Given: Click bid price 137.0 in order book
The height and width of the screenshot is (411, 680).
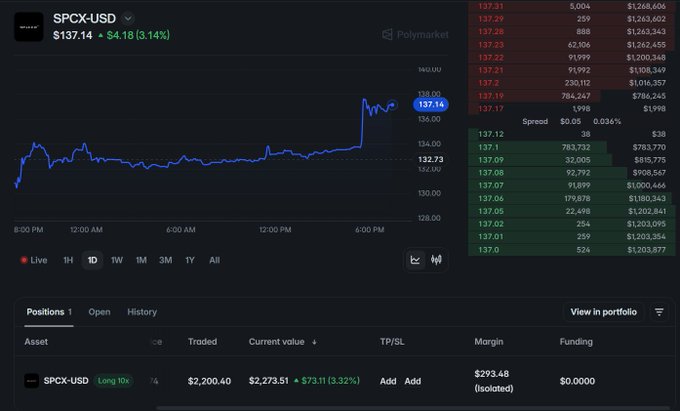Looking at the screenshot, I should pos(488,250).
